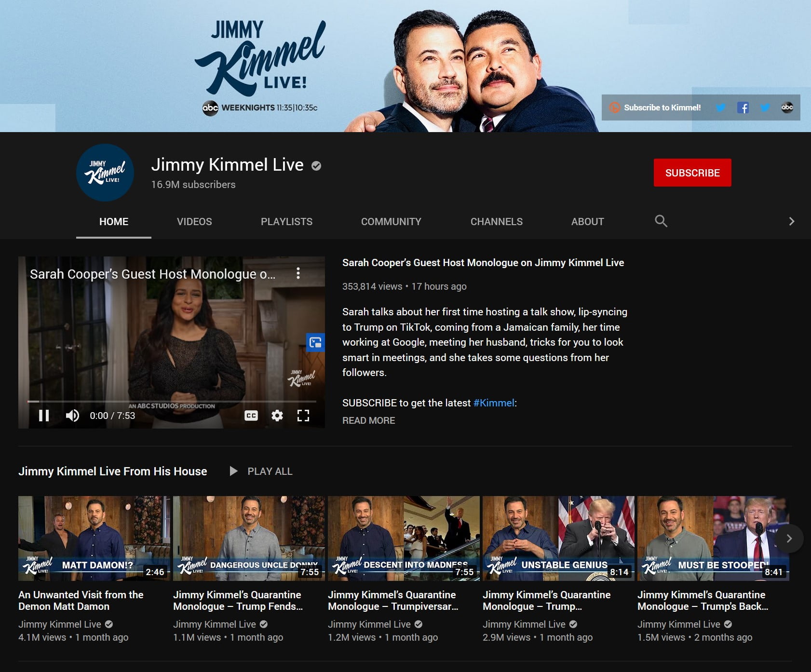Viewport: 811px width, 672px height.
Task: Open Quarantine Monologue – Trump's Back... title
Action: pos(703,601)
